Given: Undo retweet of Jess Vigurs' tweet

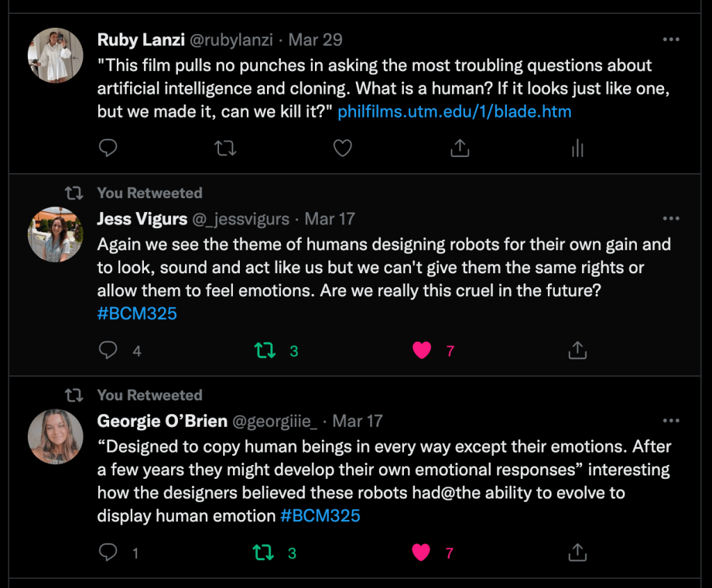Looking at the screenshot, I should (x=265, y=350).
